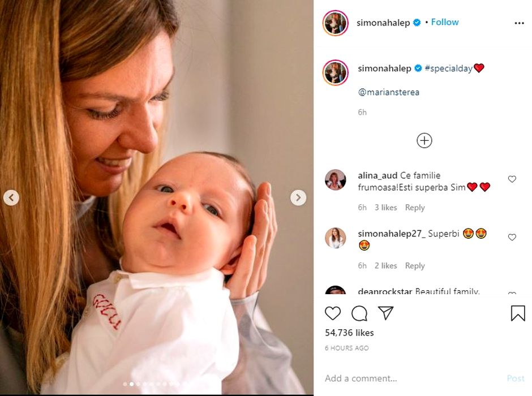
Task: Open comments via speech bubble icon
Action: [359, 313]
